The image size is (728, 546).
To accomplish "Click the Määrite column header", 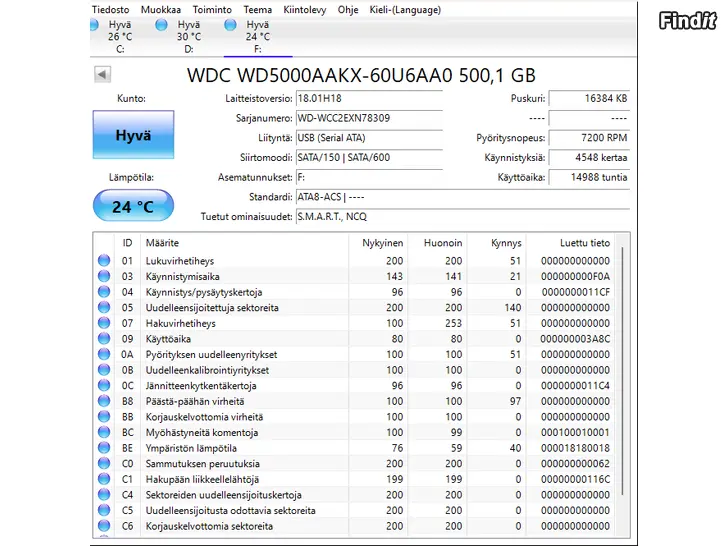I will tap(162, 243).
